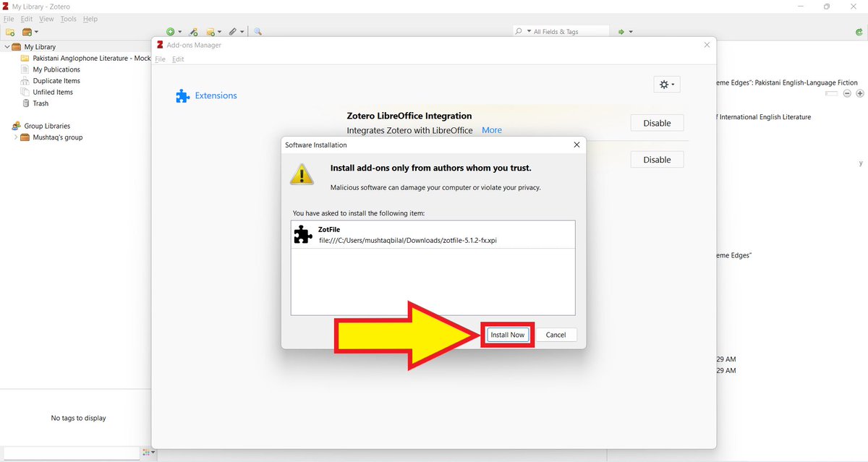Click the My Publications document icon

pos(25,69)
